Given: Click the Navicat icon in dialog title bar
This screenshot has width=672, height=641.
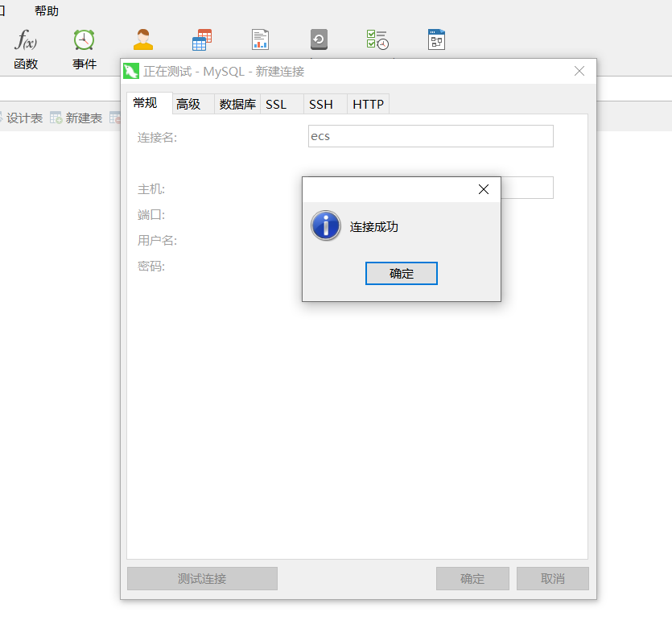Looking at the screenshot, I should pyautogui.click(x=131, y=71).
